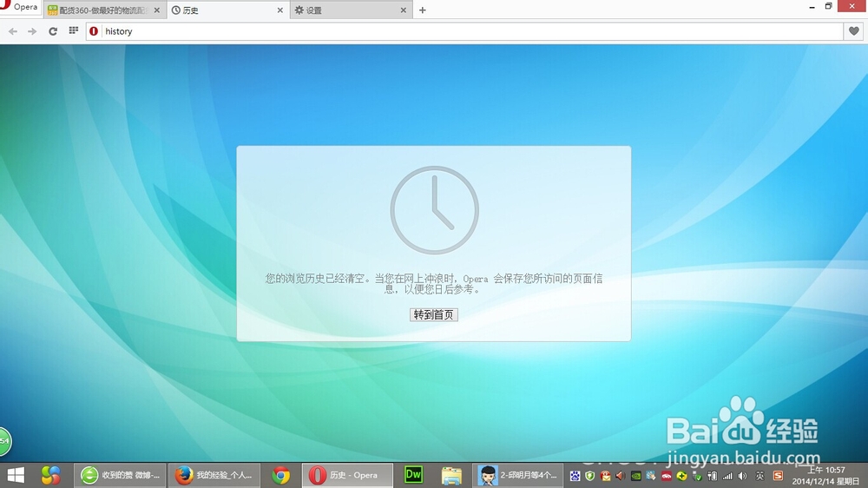The image size is (868, 488).
Task: Click the green floating circle widget
Action: coord(4,441)
